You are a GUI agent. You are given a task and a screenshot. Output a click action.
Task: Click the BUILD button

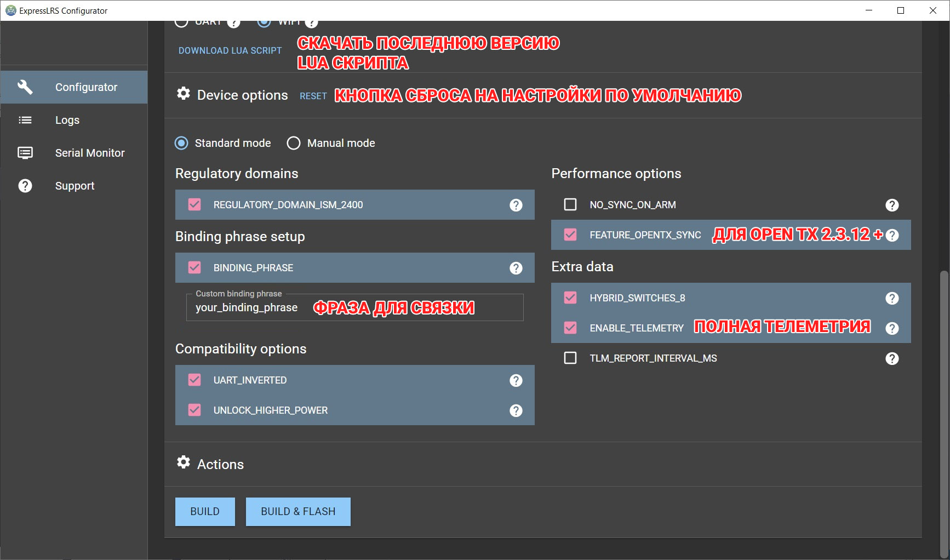(205, 512)
